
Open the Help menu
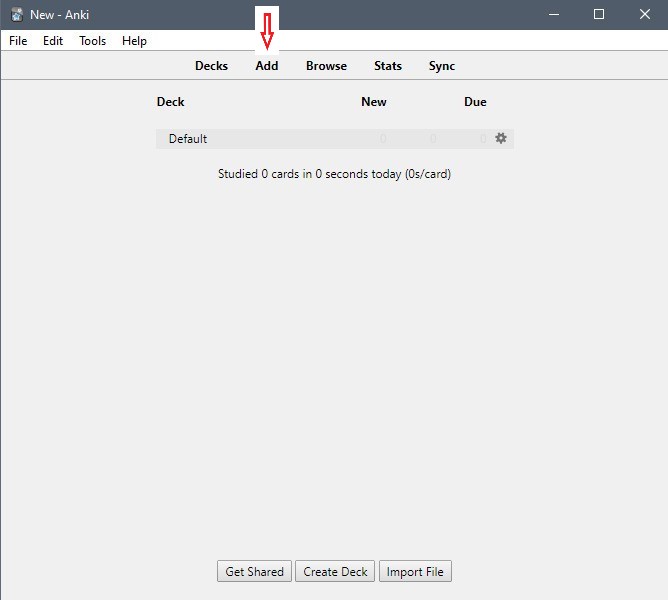[x=134, y=41]
